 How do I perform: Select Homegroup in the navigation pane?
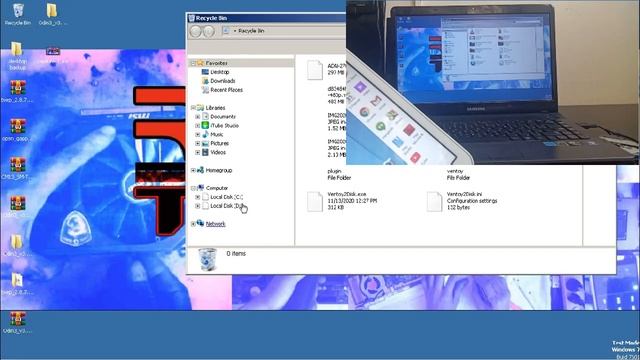219,171
